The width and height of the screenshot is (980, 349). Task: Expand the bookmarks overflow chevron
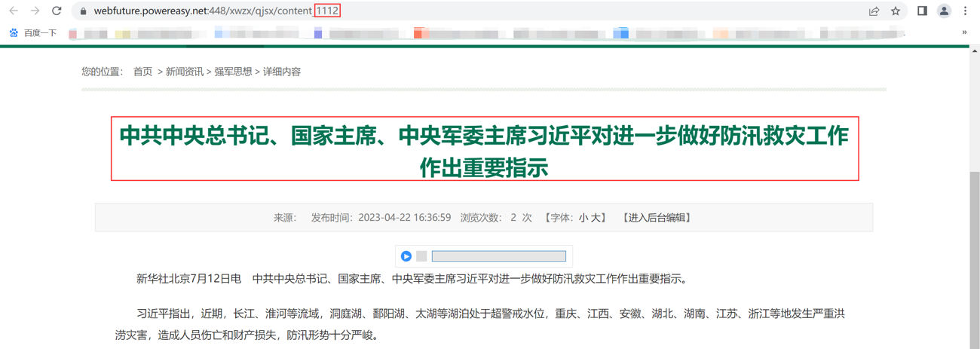964,32
